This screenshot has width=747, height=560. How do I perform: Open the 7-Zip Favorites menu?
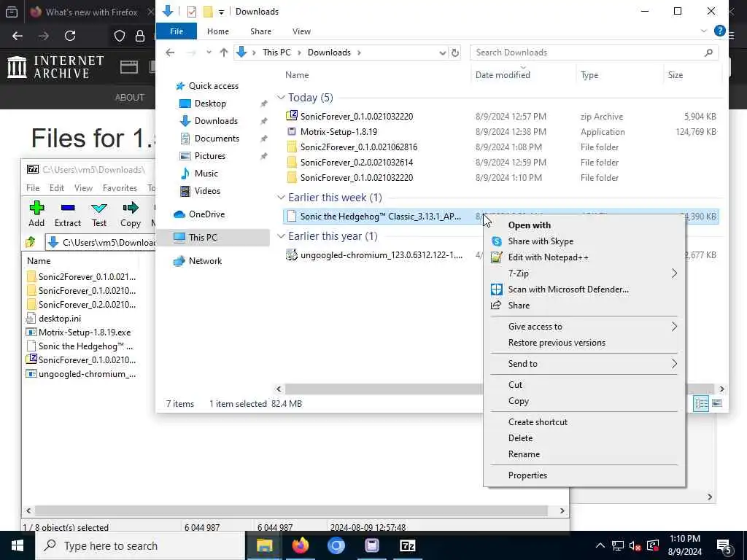[x=120, y=188]
